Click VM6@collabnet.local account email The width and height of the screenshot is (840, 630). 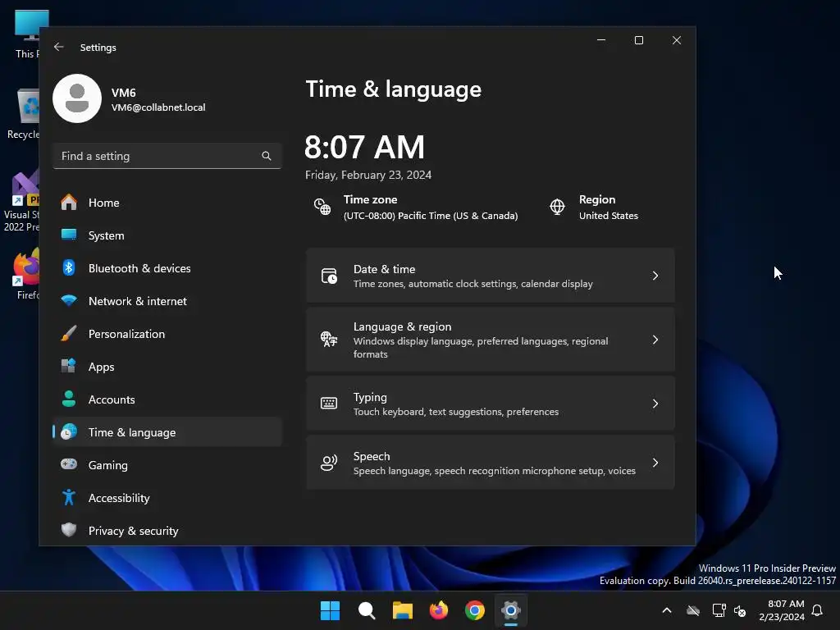pyautogui.click(x=158, y=107)
